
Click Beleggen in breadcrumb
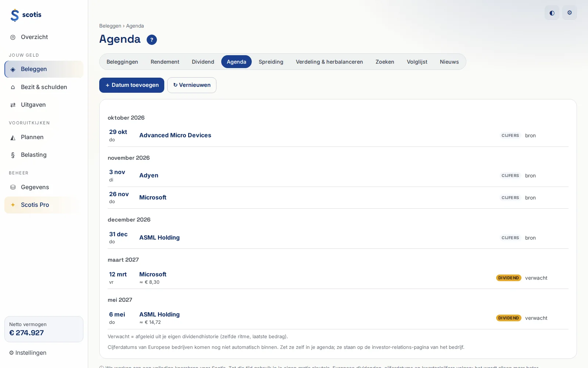point(110,26)
